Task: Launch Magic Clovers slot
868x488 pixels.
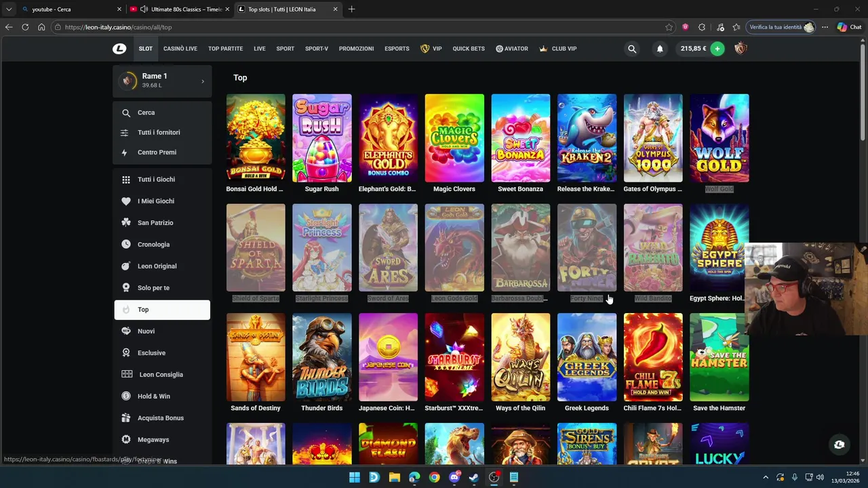Action: click(x=454, y=138)
